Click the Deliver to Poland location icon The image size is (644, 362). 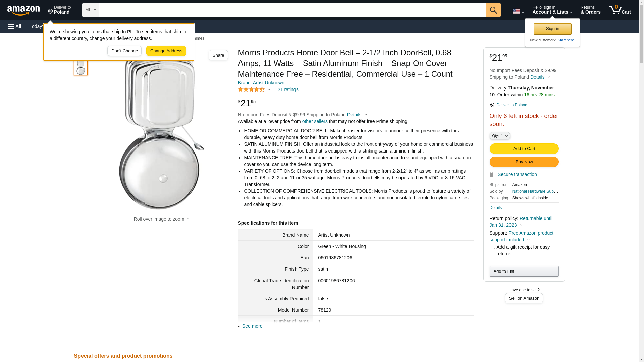(50, 12)
